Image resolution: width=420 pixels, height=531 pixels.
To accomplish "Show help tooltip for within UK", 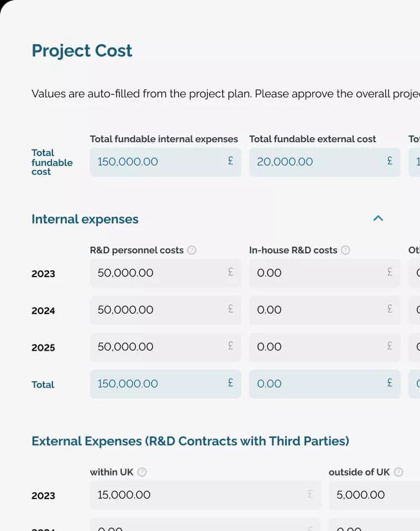I will pos(142,472).
